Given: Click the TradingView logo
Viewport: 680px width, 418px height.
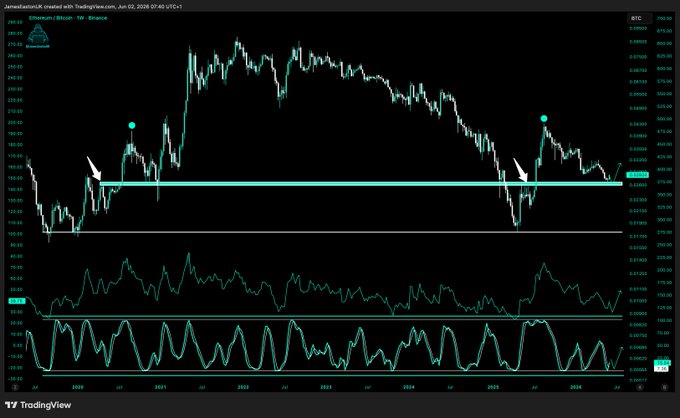Looking at the screenshot, I should 38,405.
